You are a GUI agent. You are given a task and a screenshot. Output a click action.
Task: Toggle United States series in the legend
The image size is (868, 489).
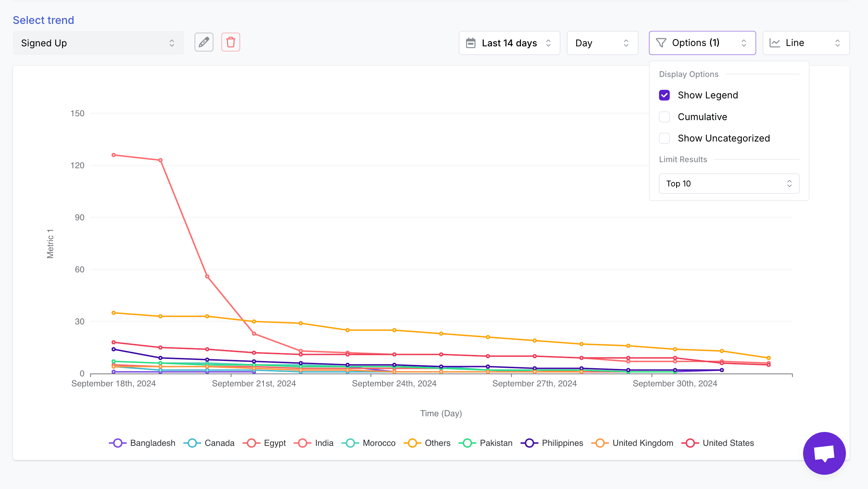click(x=718, y=443)
